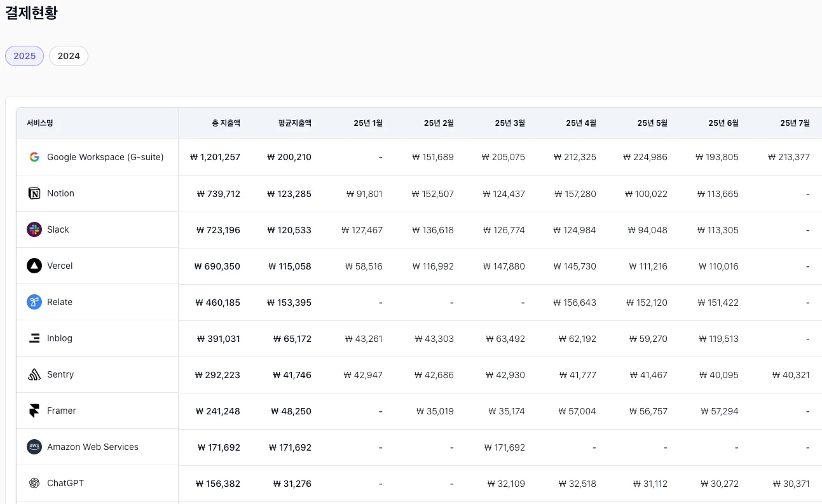Click the Inblog logo icon
This screenshot has width=822, height=504.
pyautogui.click(x=34, y=338)
